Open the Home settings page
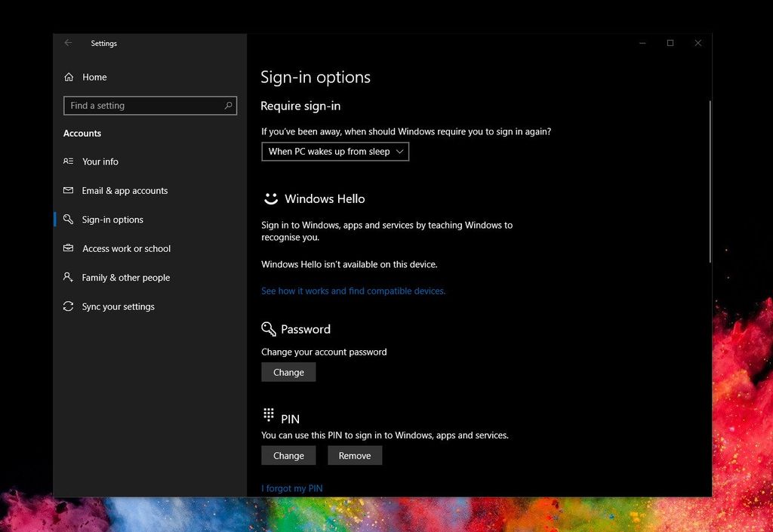The image size is (773, 532). 94,76
